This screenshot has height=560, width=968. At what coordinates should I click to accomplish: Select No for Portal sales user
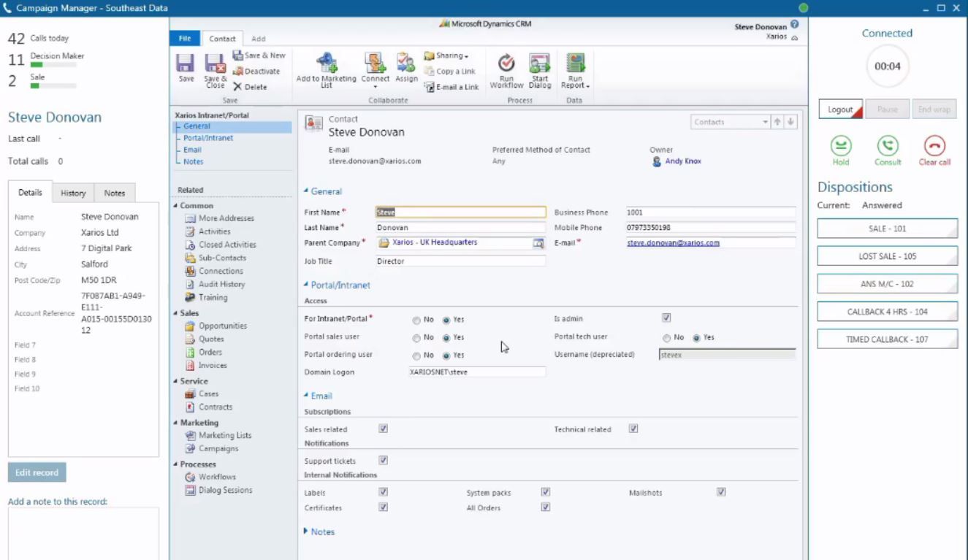click(x=415, y=337)
